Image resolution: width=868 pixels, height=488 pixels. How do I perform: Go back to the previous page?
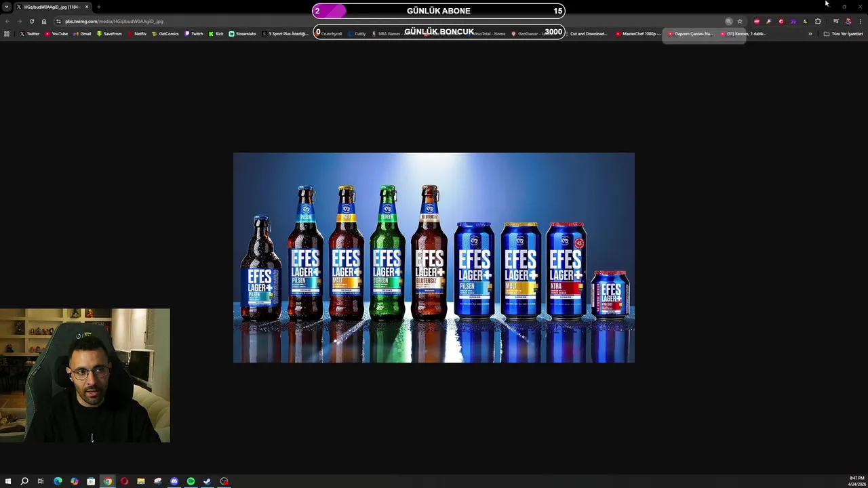(x=7, y=21)
